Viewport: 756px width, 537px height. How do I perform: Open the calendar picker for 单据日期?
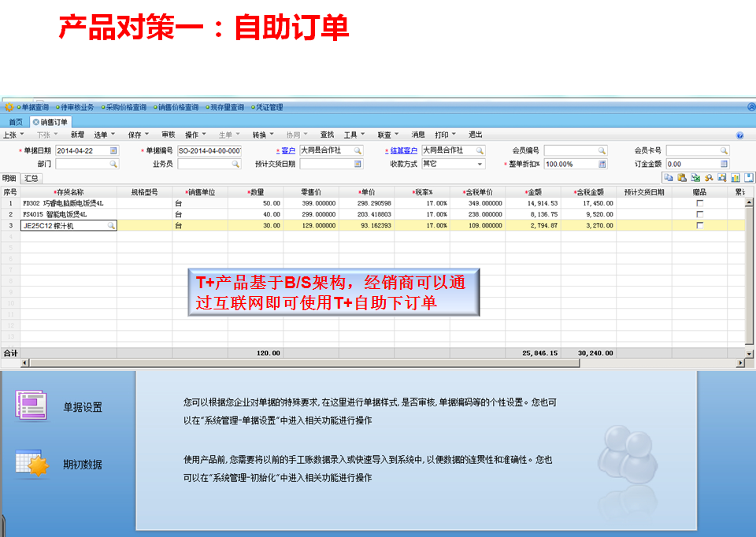113,150
